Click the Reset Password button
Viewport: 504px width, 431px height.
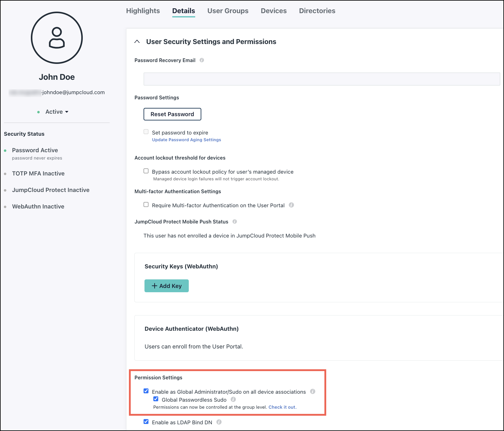(x=172, y=114)
